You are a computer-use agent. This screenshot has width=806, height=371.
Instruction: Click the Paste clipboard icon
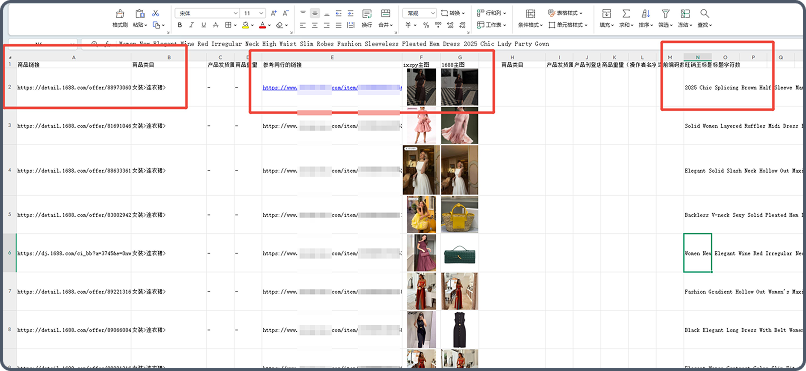tap(140, 13)
